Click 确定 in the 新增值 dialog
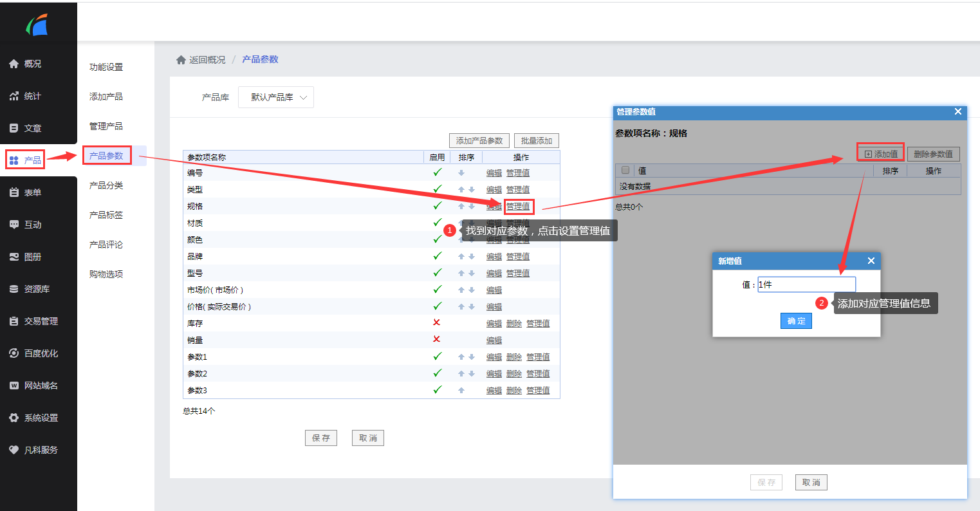This screenshot has height=511, width=980. pyautogui.click(x=796, y=321)
